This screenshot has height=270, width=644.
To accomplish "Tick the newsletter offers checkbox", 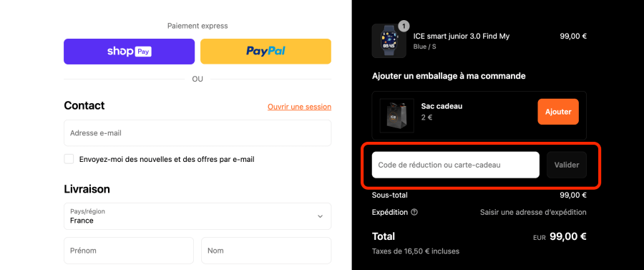I will (69, 159).
